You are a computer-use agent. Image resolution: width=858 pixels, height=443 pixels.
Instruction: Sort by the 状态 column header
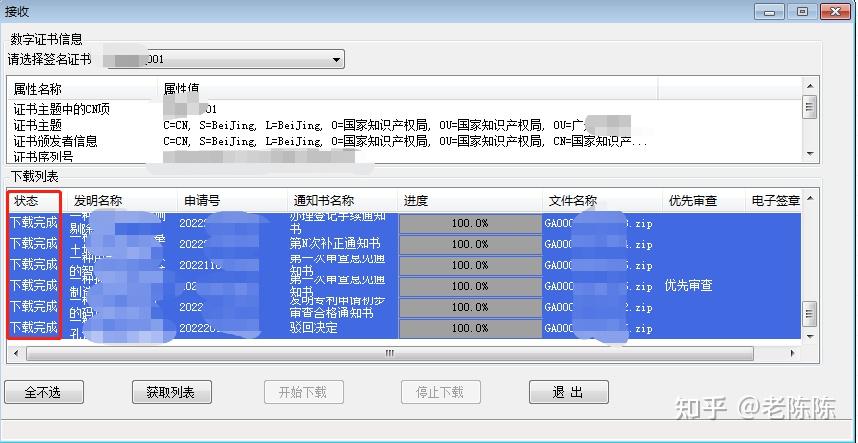coord(37,201)
